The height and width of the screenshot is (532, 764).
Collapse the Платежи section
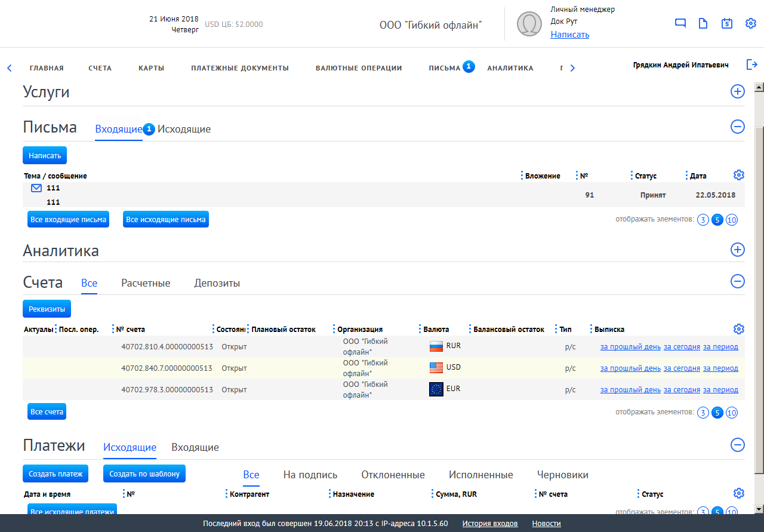738,445
